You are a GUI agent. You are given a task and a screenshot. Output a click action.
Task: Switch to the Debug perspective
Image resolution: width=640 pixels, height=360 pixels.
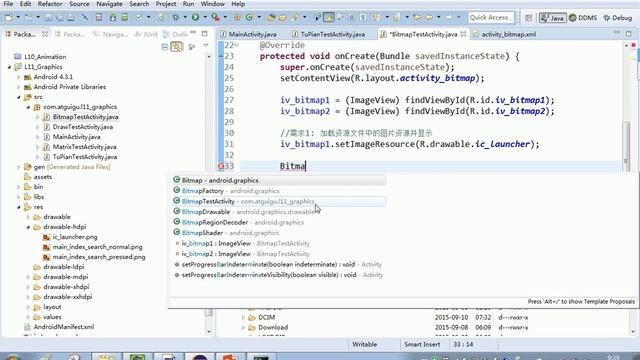pyautogui.click(x=618, y=18)
